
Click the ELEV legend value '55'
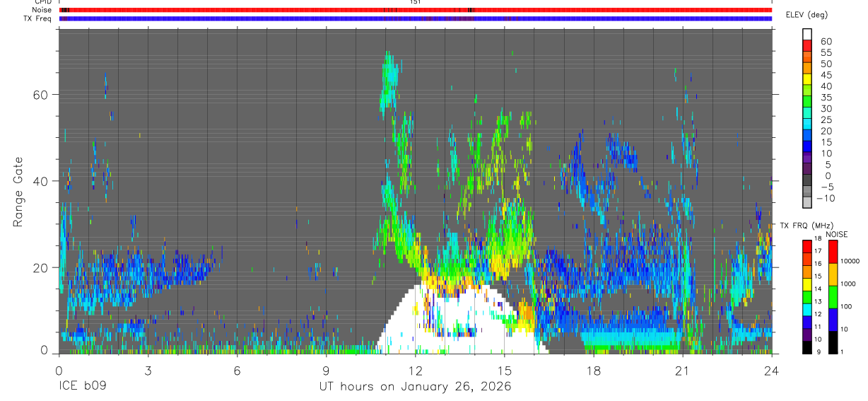point(826,53)
